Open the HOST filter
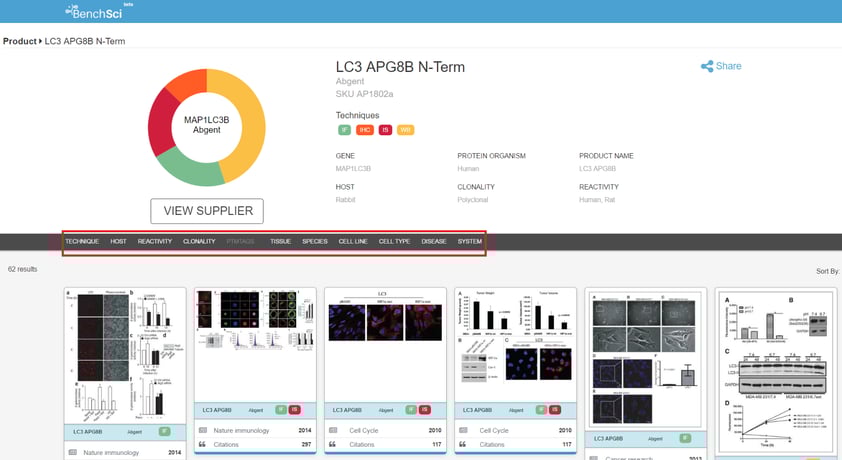 (118, 242)
